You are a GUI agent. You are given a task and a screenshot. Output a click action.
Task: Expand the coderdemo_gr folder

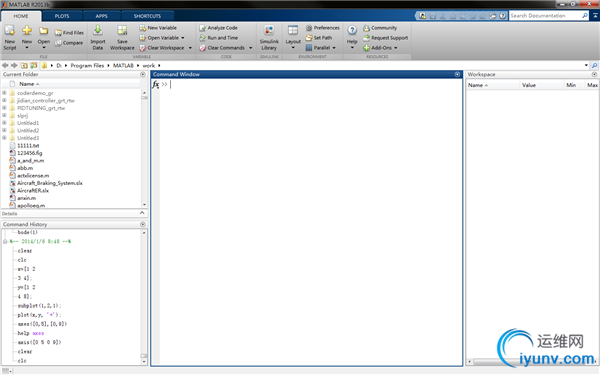click(4, 93)
